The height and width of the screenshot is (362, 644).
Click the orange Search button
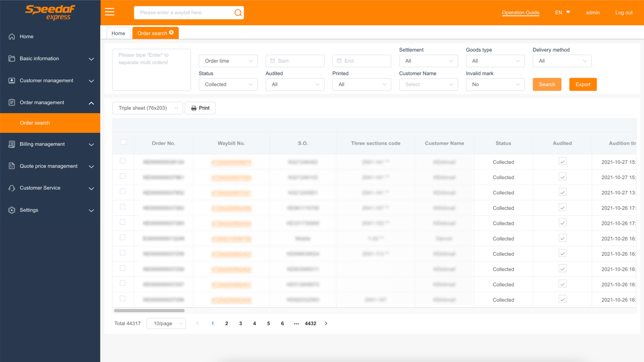[x=547, y=84]
